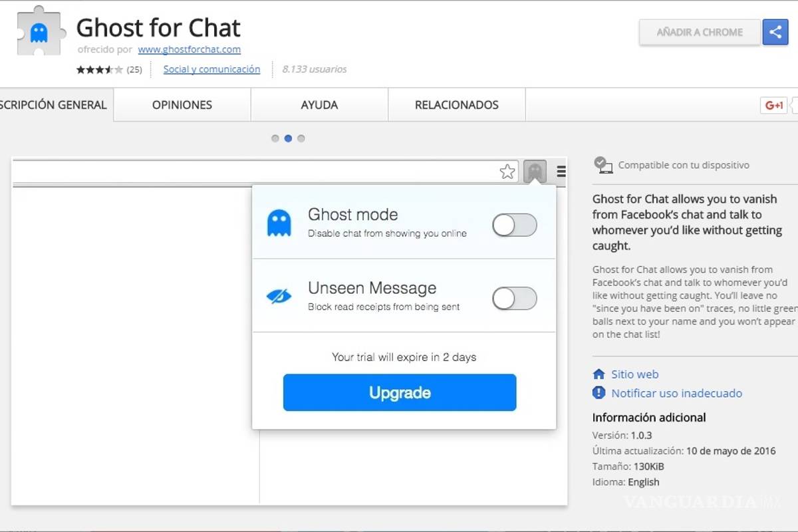Open the browser hamburger menu icon
Image resolution: width=798 pixels, height=532 pixels.
tap(561, 172)
